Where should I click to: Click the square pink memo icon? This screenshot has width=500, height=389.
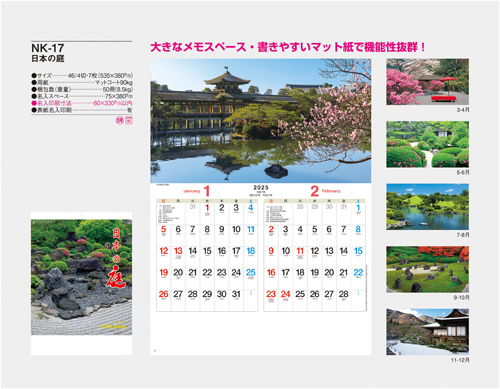coord(129,121)
